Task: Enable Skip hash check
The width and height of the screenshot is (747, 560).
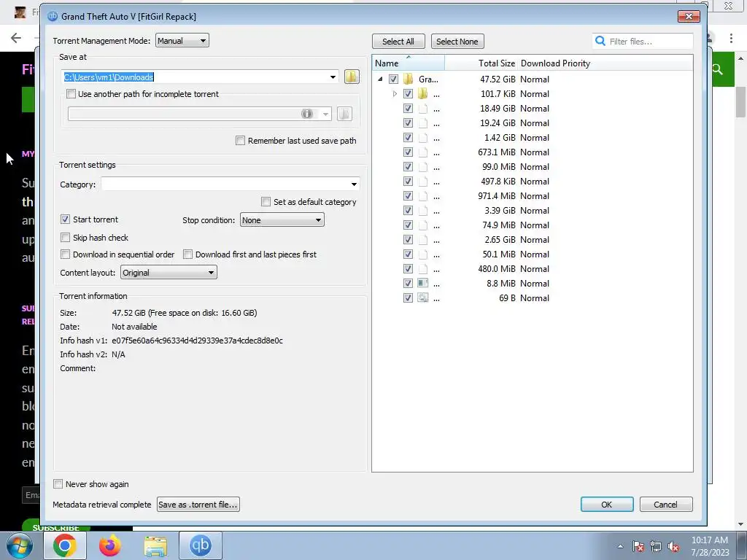Action: (x=65, y=238)
